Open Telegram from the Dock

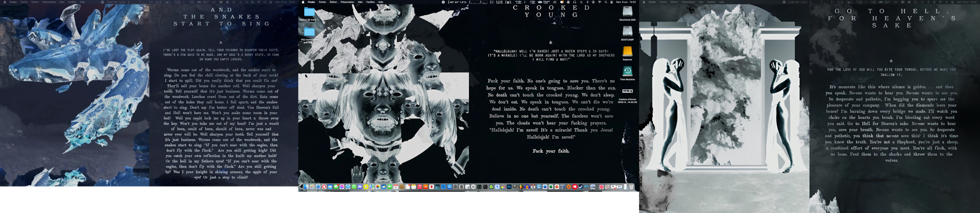point(348,187)
